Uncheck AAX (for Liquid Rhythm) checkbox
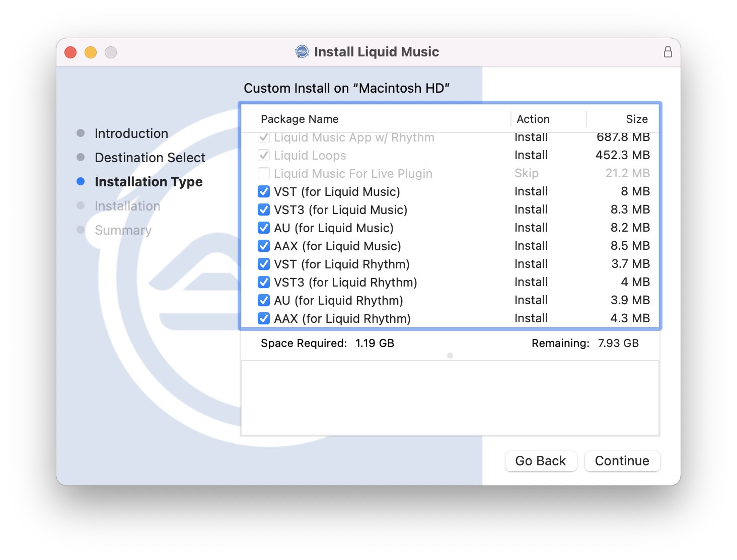 [264, 318]
